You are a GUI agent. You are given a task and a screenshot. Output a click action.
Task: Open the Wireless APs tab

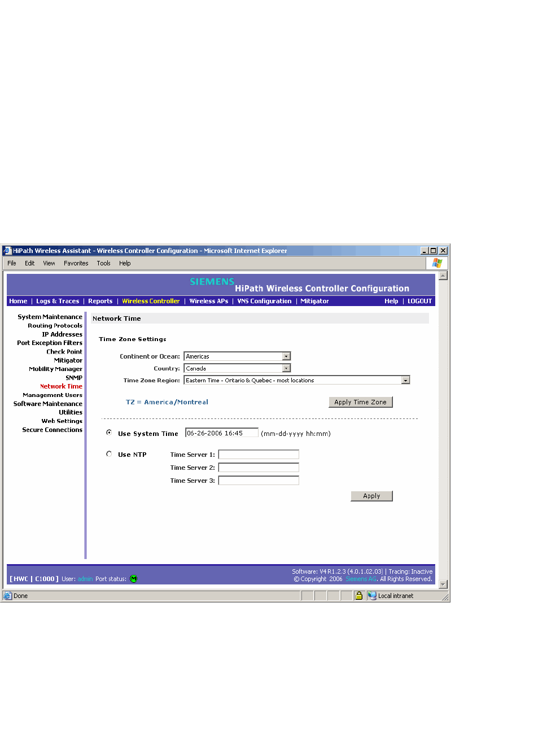(209, 302)
